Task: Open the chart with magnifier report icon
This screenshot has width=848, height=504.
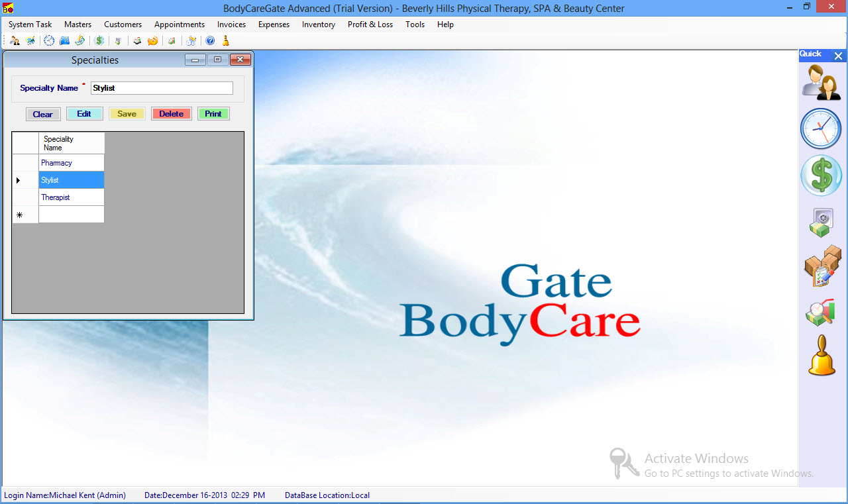Action: 821,313
